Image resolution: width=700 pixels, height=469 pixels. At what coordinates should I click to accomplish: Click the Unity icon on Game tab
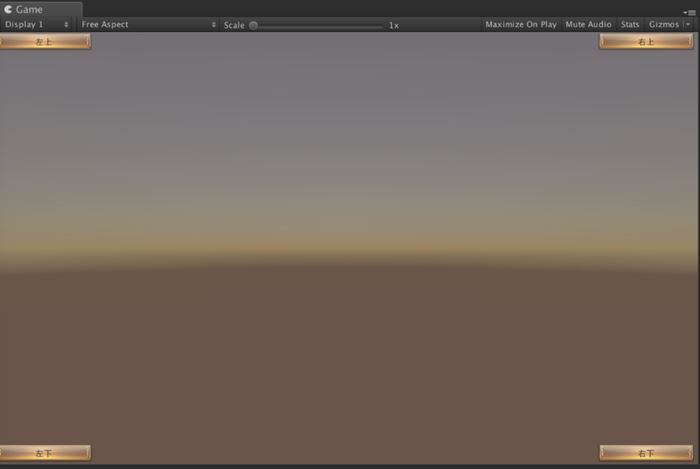[8, 9]
